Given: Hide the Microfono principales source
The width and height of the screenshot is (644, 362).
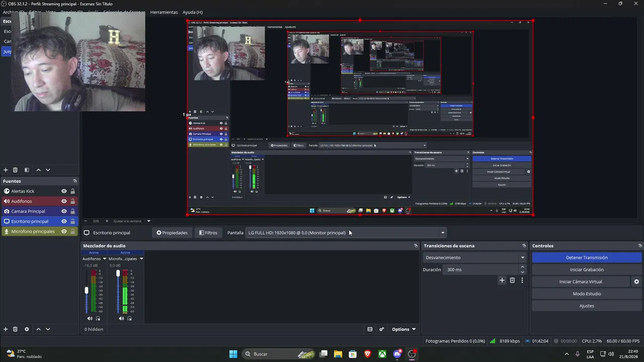Looking at the screenshot, I should (x=64, y=231).
